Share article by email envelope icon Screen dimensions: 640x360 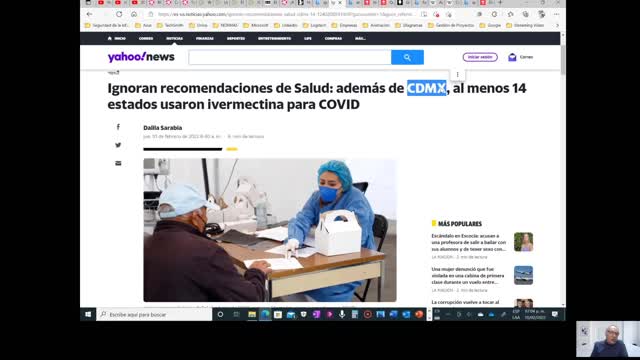coord(118,163)
